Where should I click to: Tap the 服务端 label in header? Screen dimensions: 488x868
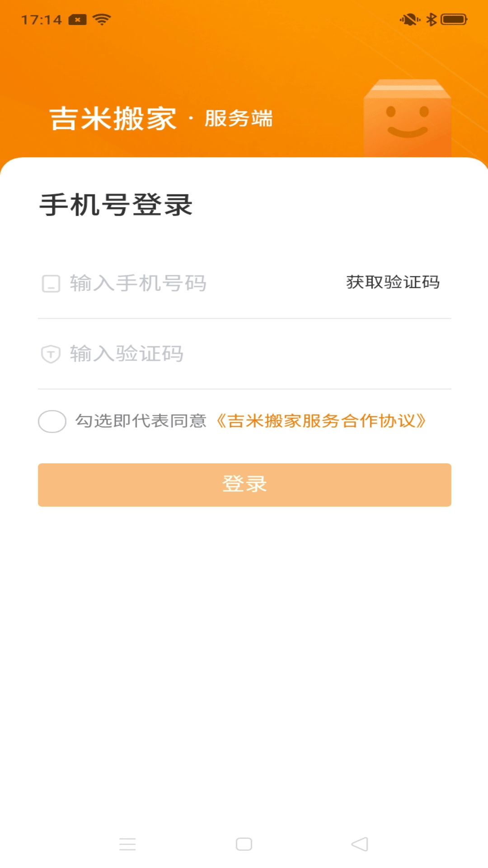pos(239,118)
